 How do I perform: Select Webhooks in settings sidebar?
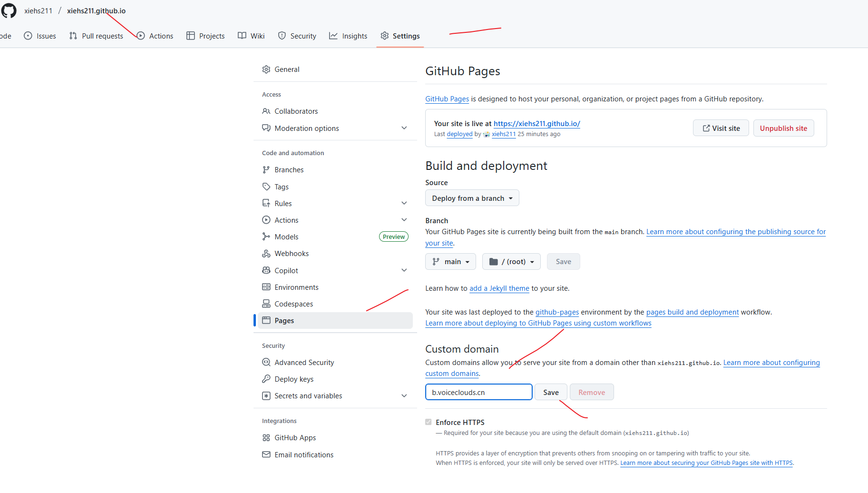pyautogui.click(x=335, y=254)
